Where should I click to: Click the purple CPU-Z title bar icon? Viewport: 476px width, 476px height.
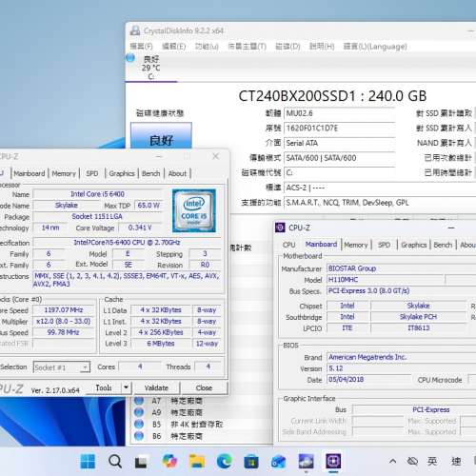(280, 228)
